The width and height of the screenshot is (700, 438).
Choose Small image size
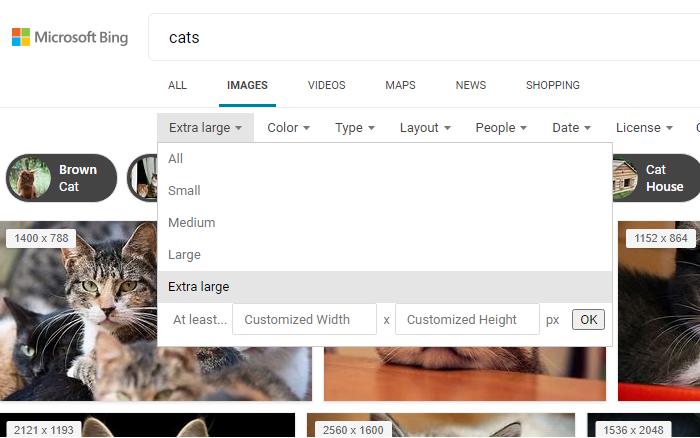pyautogui.click(x=385, y=191)
